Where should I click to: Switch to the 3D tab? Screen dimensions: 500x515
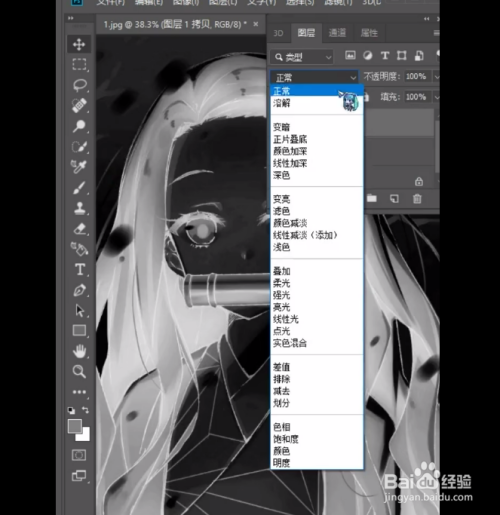278,33
